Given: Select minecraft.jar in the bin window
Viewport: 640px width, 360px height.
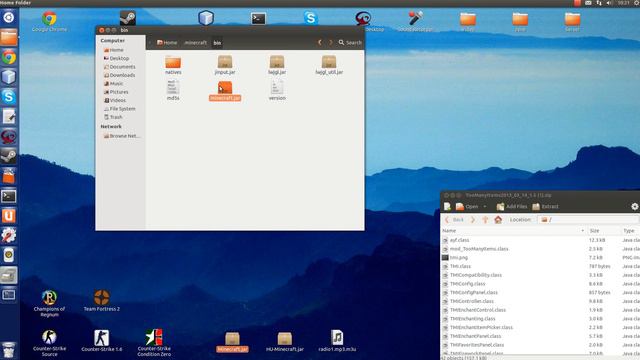Looking at the screenshot, I should (225, 91).
